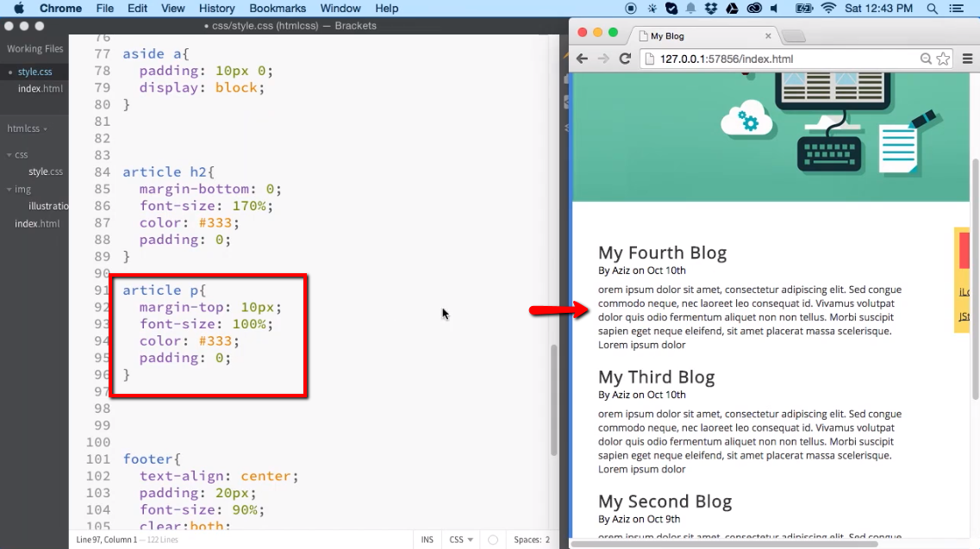
Task: Open the Bookmarks menu
Action: click(x=278, y=8)
